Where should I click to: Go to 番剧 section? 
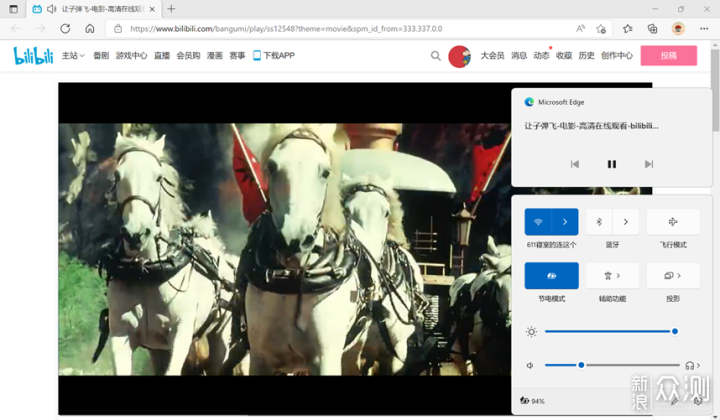pyautogui.click(x=101, y=56)
